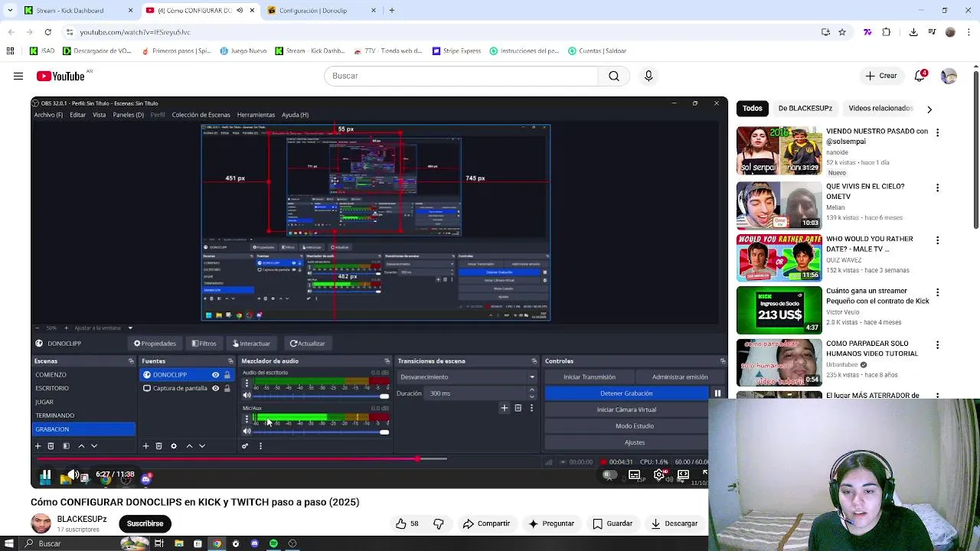This screenshot has height=551, width=980.
Task: Pause recording icon beside Detener Grabación
Action: click(717, 393)
